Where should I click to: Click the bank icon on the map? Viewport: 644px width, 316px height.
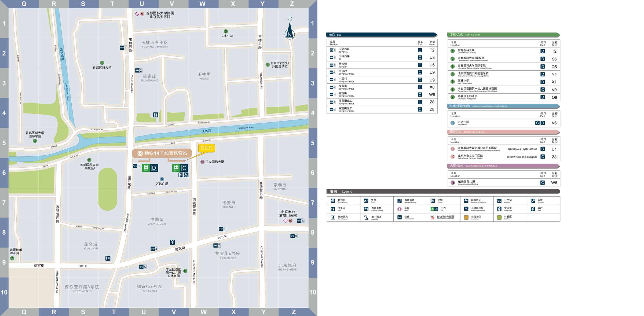[172, 242]
